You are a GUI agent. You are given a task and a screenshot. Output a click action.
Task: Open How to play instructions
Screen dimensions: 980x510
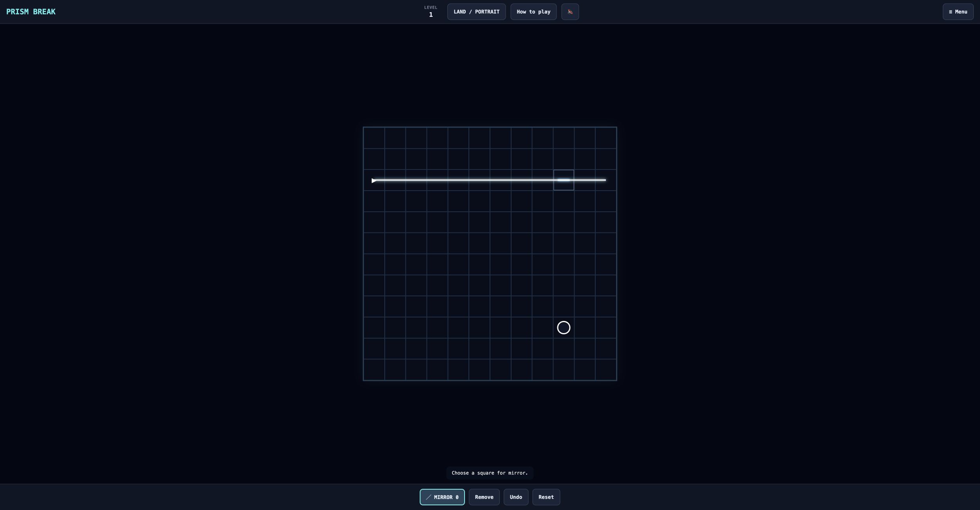[x=533, y=12]
